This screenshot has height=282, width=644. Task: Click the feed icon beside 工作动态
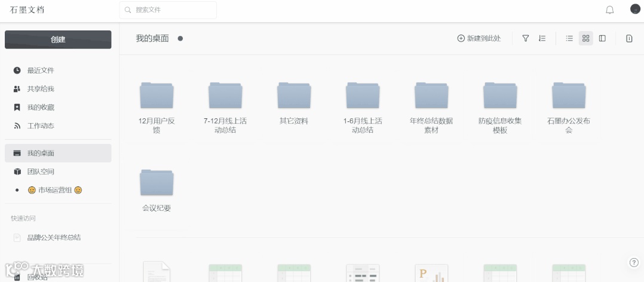17,126
